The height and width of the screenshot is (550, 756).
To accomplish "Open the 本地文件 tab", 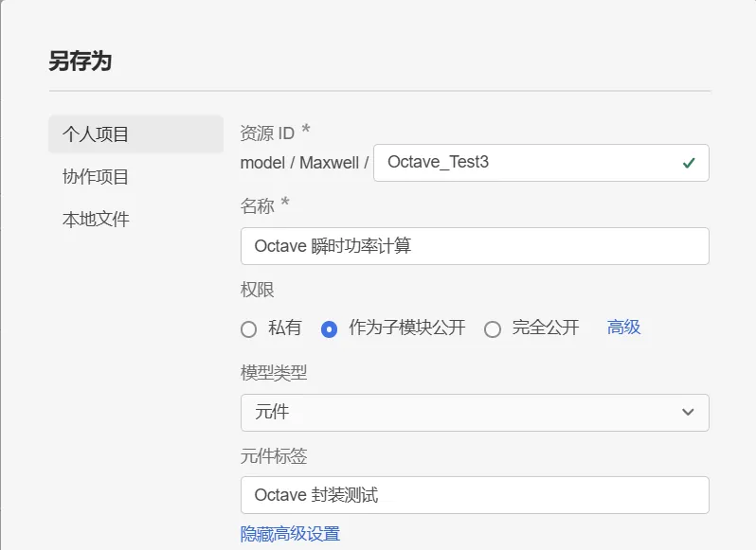I will [96, 219].
